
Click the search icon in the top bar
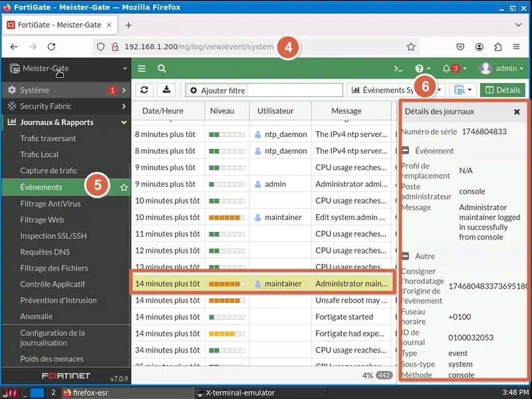pyautogui.click(x=162, y=68)
